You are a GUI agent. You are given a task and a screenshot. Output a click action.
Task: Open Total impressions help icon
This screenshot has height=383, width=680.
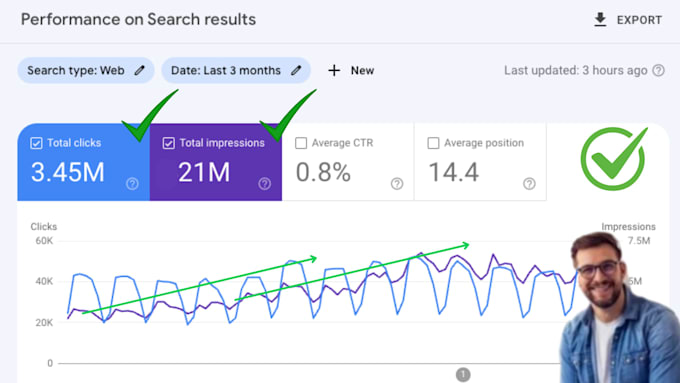(x=265, y=183)
